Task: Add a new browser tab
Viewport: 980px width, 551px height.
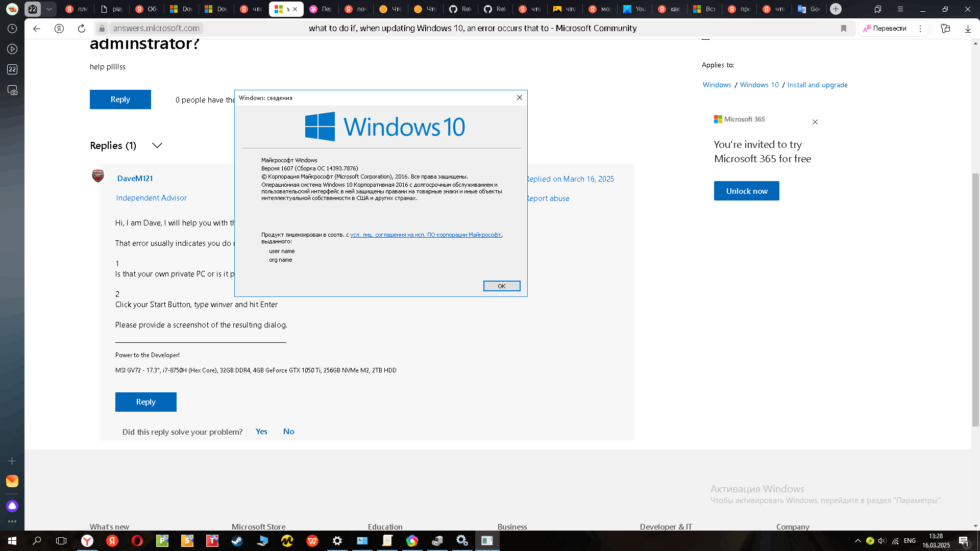Action: tap(836, 9)
